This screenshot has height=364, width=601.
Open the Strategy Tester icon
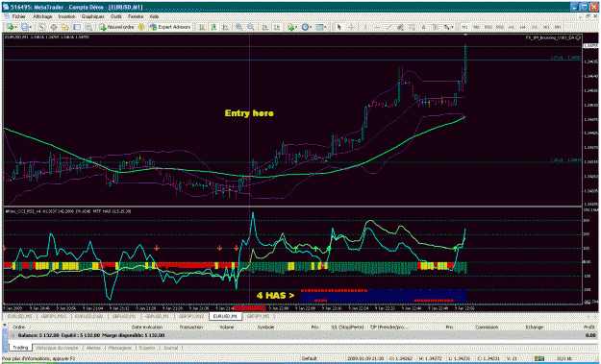[x=88, y=27]
